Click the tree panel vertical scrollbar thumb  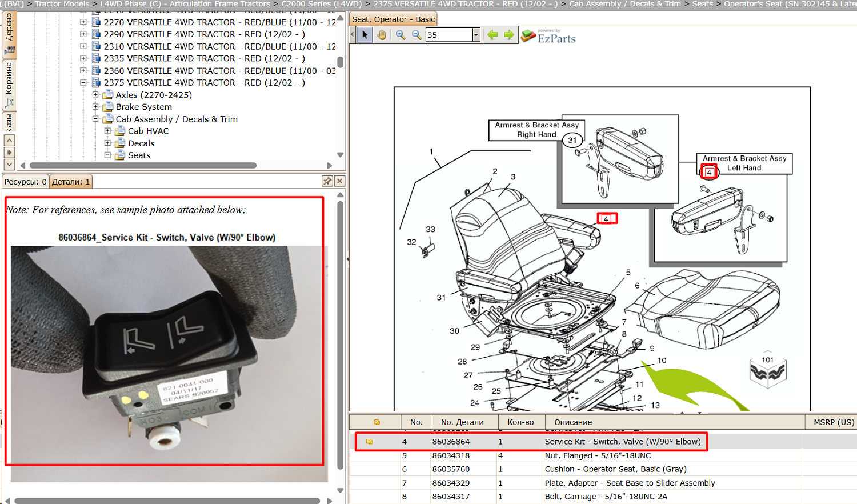point(340,62)
